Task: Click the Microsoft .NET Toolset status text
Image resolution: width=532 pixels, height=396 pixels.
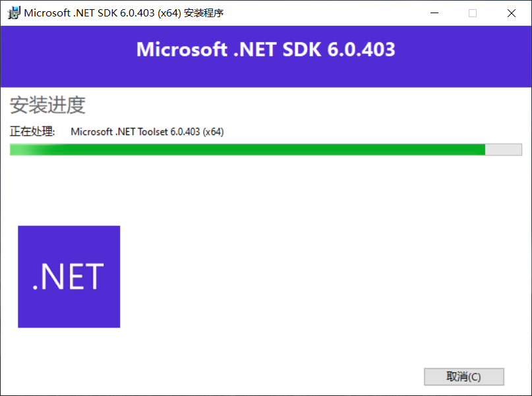Action: [x=147, y=132]
